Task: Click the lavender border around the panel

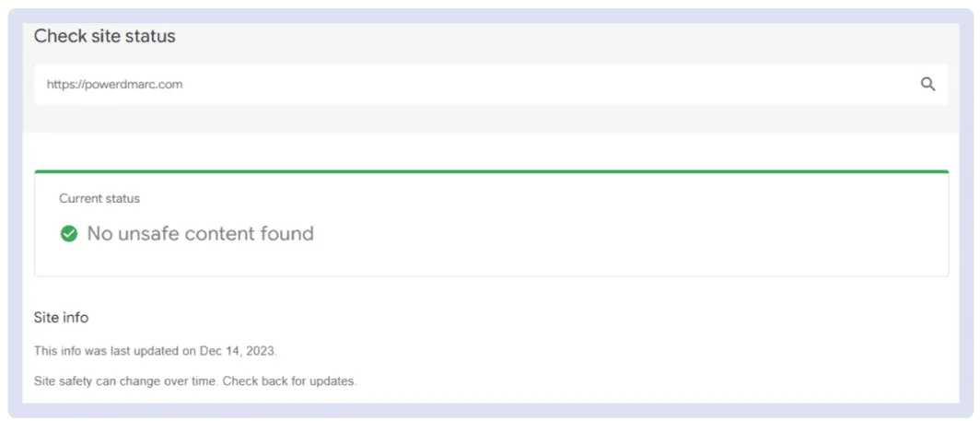Action: tap(15, 213)
